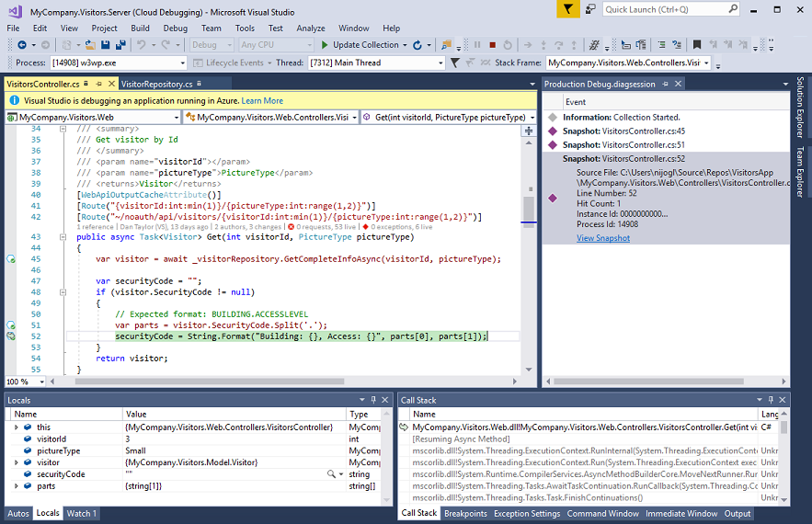Switch to the Autos tab
Image resolution: width=812 pixels, height=524 pixels.
18,513
